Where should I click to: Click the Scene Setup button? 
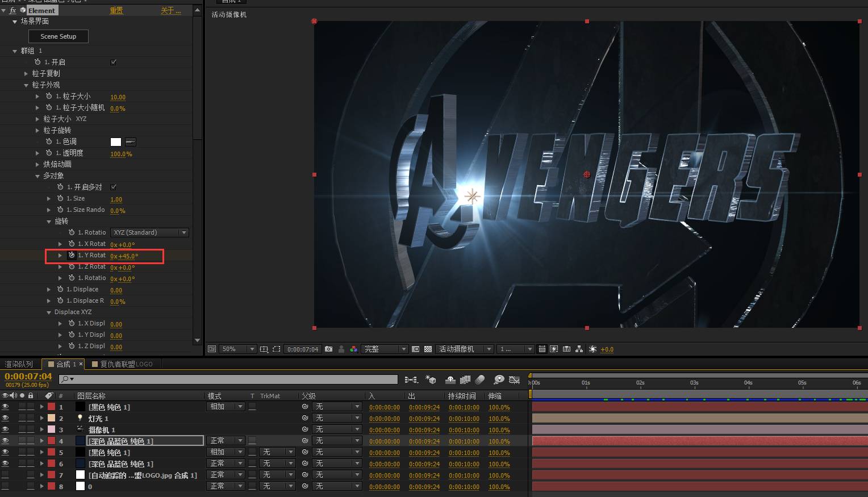pos(59,36)
